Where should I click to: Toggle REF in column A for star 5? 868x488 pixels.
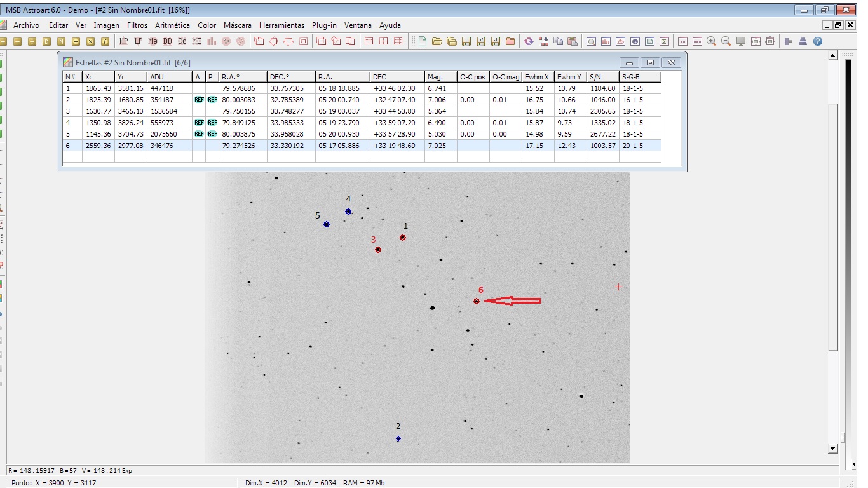click(x=198, y=134)
